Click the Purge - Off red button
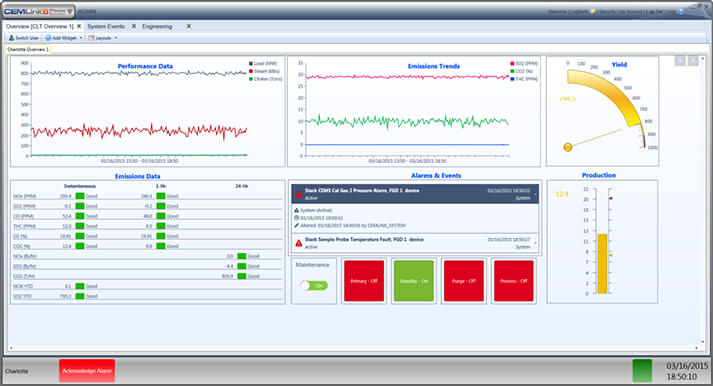713x386 pixels. 464,281
